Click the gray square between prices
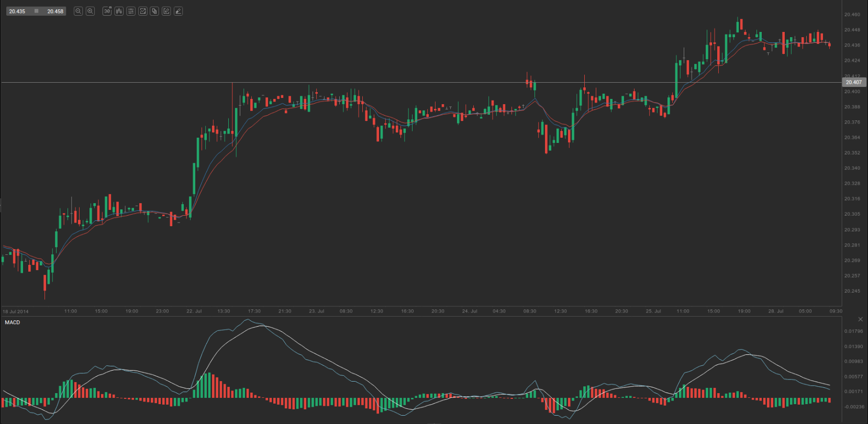 click(x=36, y=11)
